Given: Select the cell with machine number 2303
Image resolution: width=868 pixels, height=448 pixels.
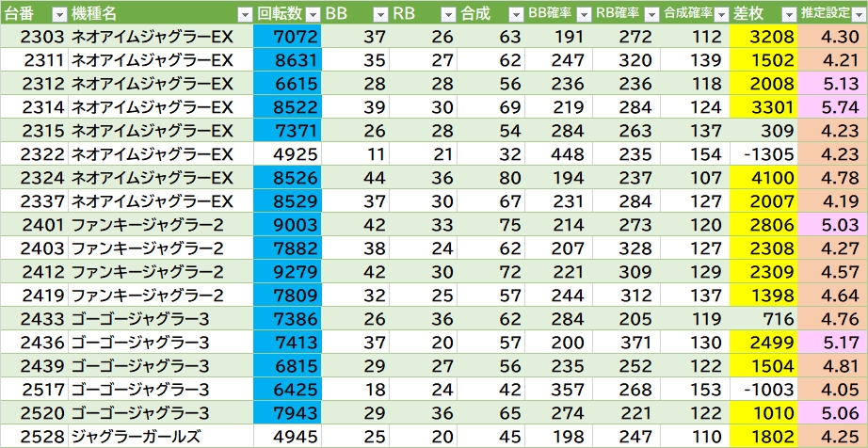Looking at the screenshot, I should click(34, 37).
